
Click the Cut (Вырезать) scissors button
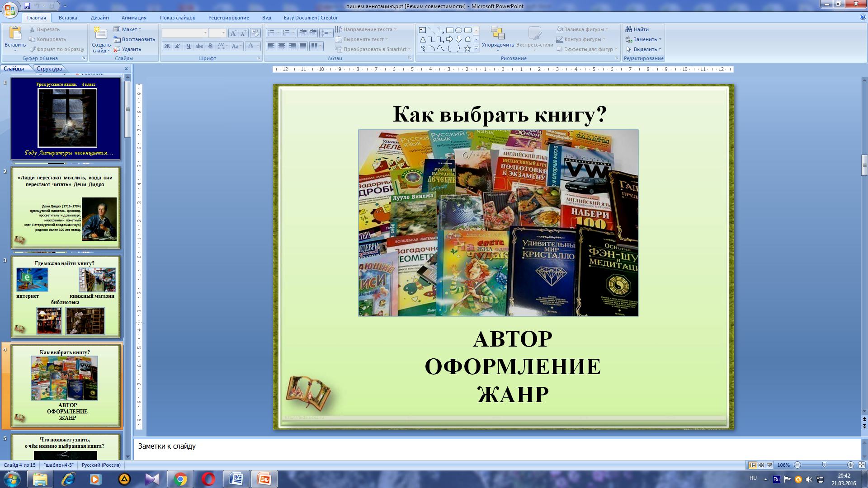click(x=44, y=29)
